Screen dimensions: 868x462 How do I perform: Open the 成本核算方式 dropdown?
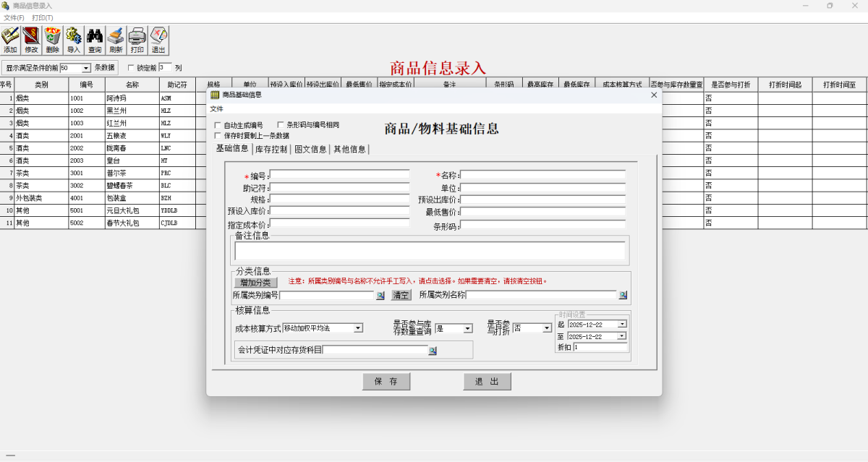tap(359, 327)
